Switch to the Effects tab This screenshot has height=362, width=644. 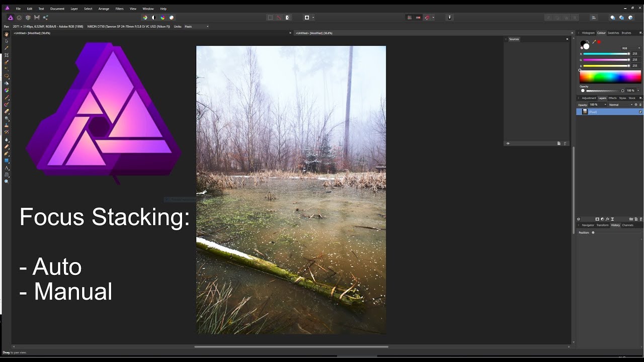tap(612, 98)
